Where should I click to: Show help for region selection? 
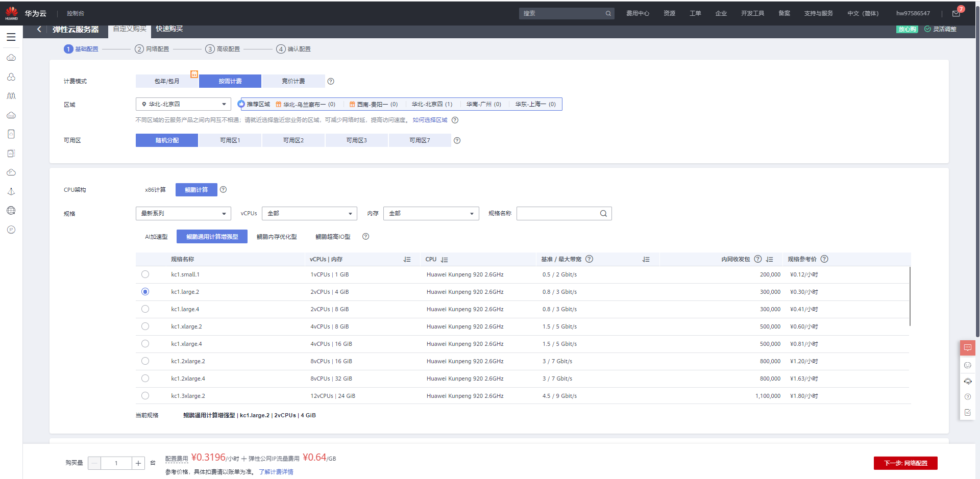coord(455,120)
